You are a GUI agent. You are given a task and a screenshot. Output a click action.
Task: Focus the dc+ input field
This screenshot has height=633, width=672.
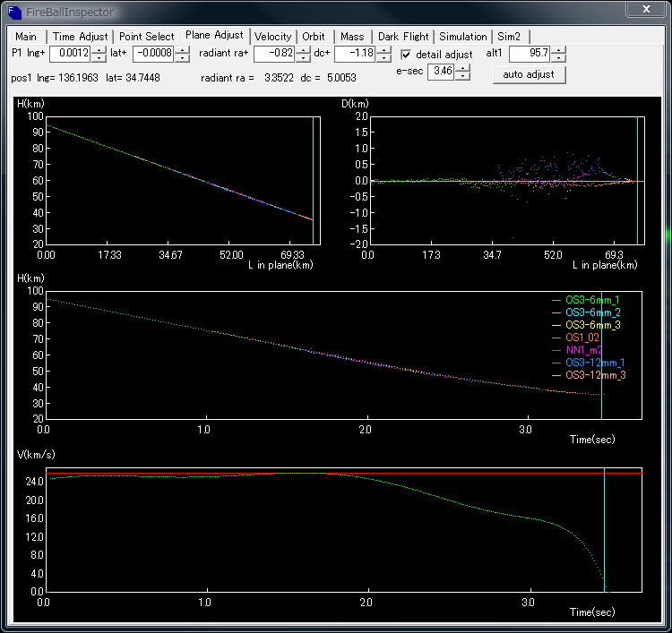356,54
